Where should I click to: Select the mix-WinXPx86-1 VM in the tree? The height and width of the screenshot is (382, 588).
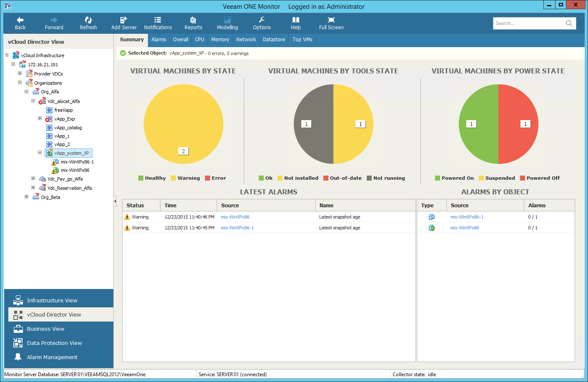(77, 162)
